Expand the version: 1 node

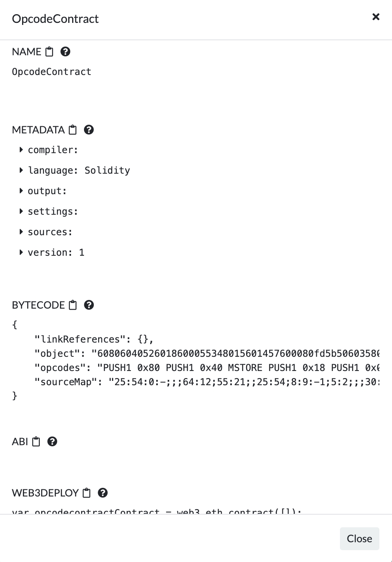pos(21,253)
